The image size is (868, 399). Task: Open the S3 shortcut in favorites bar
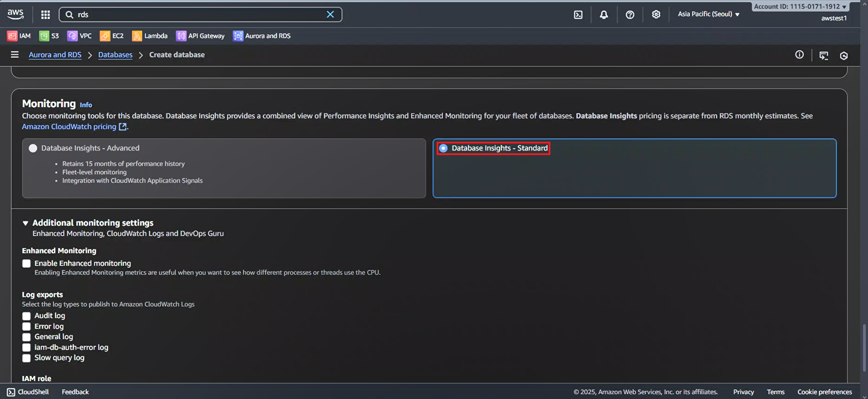[x=49, y=36]
